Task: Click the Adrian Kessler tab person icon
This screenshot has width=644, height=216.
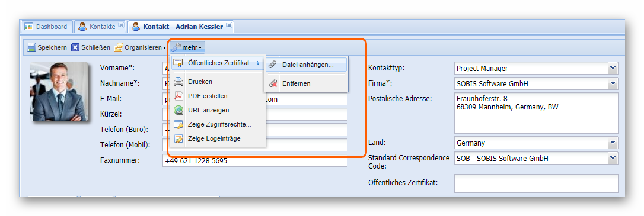Action: (x=136, y=27)
